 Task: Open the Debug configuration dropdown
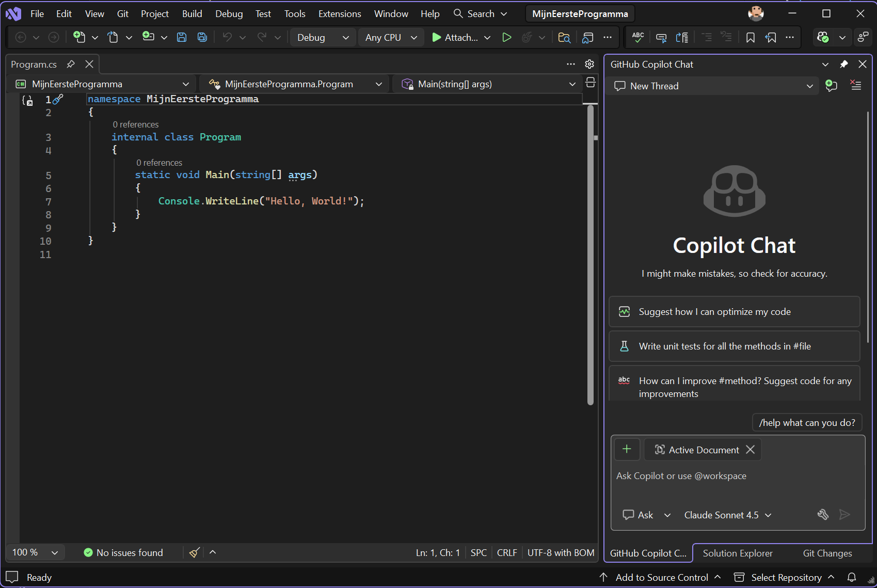click(323, 37)
